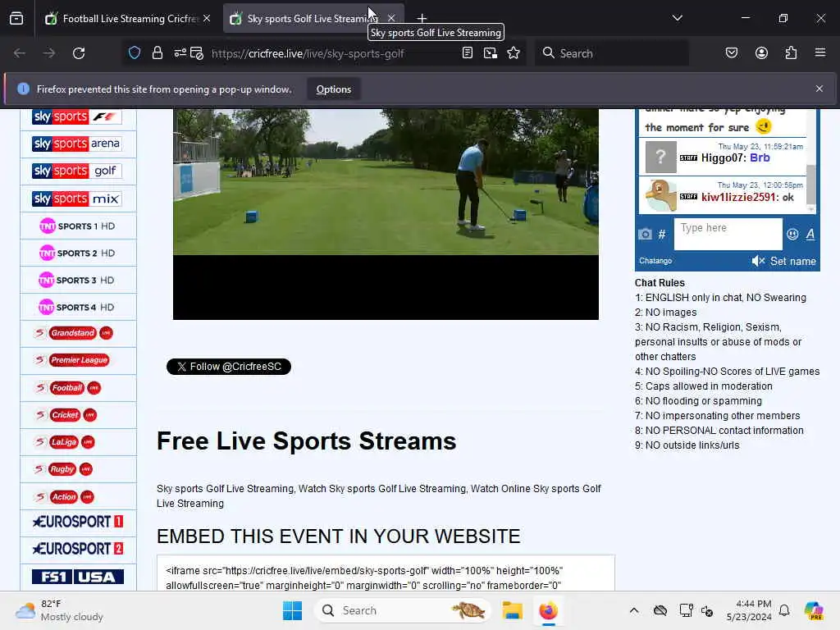Open TNT Sports 4 HD channel
This screenshot has height=630, width=840.
78,308
